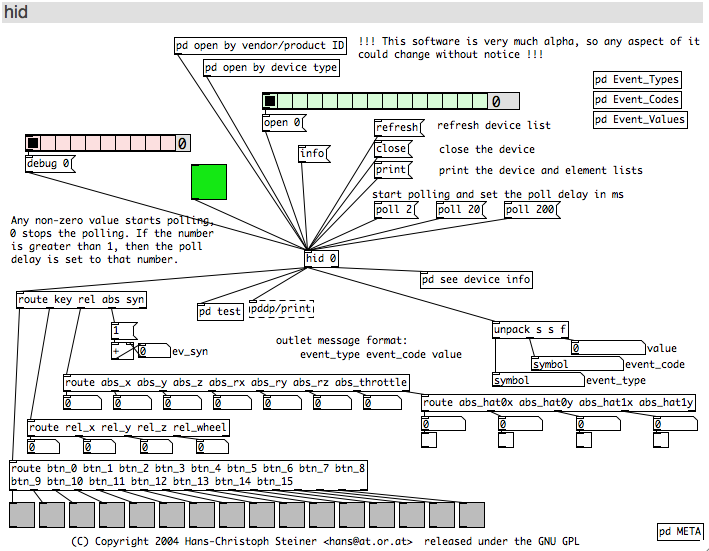Toggle the last gray button box
Screen dimensions: 709x551
[x=472, y=515]
